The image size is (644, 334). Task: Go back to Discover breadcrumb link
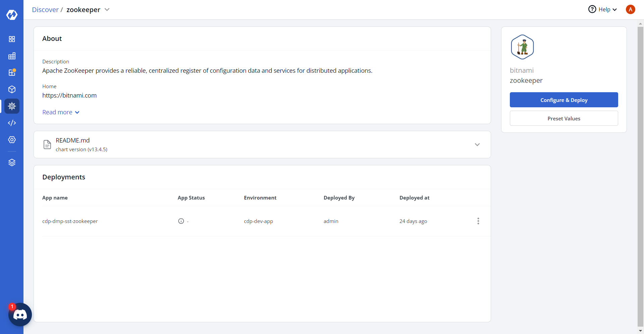point(45,10)
